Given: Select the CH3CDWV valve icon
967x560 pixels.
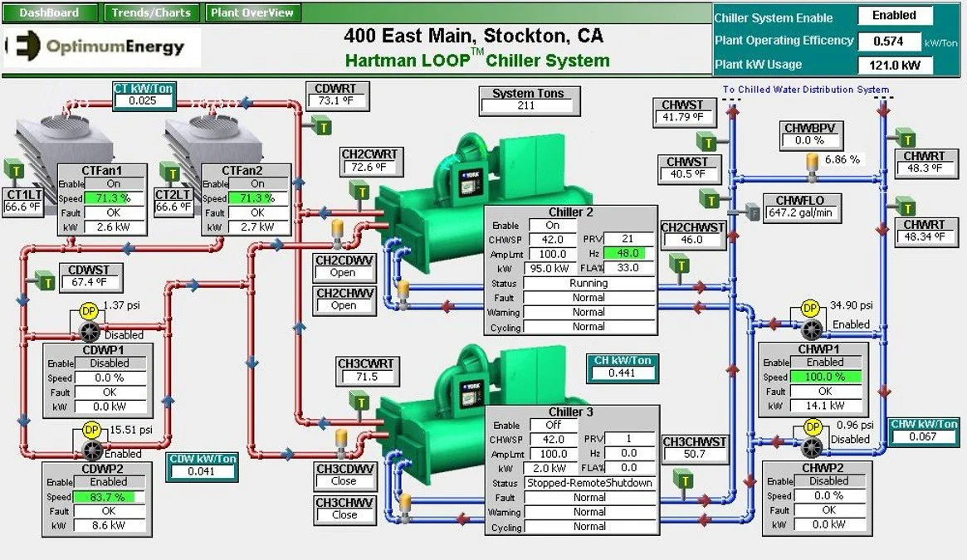Looking at the screenshot, I should click(340, 445).
